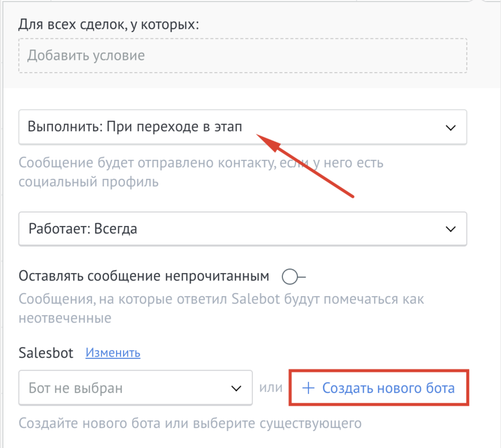This screenshot has width=501, height=448.
Task: Click the red arrow annotation's arrowhead
Action: 269,142
